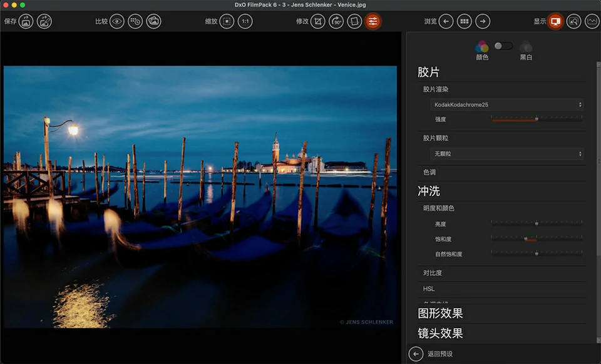Click the 冲洗 panel heading
This screenshot has height=364, width=601.
click(428, 191)
